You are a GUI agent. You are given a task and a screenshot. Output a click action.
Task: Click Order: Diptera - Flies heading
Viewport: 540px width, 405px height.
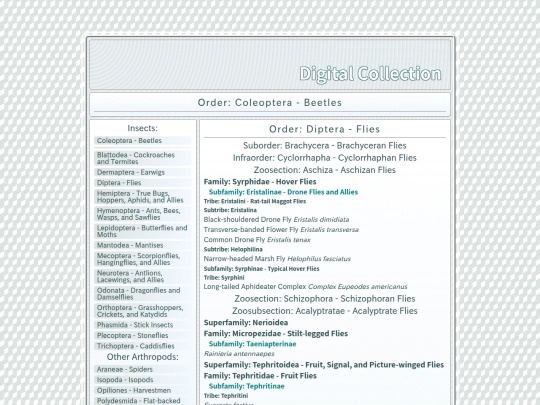click(x=324, y=129)
